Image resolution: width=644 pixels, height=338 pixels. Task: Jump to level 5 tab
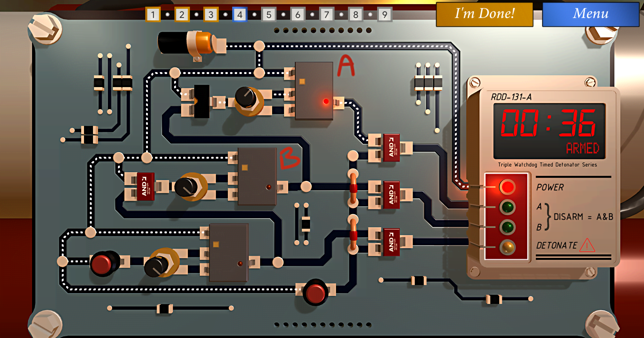[269, 15]
